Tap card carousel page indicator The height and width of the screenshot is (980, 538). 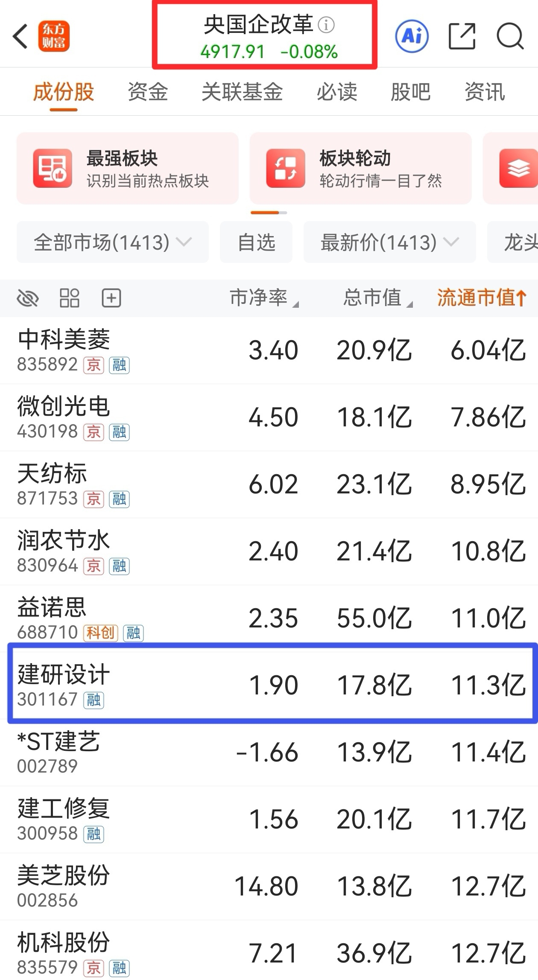pos(269,213)
